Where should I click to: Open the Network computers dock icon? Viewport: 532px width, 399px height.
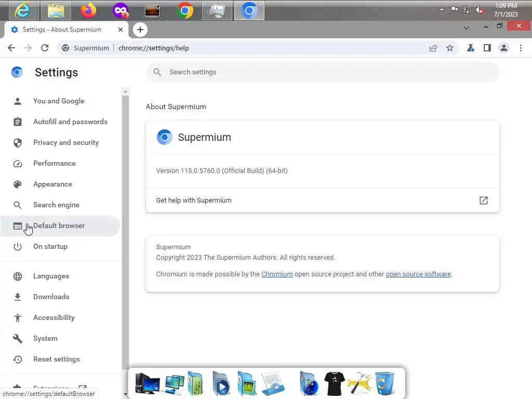coord(175,384)
